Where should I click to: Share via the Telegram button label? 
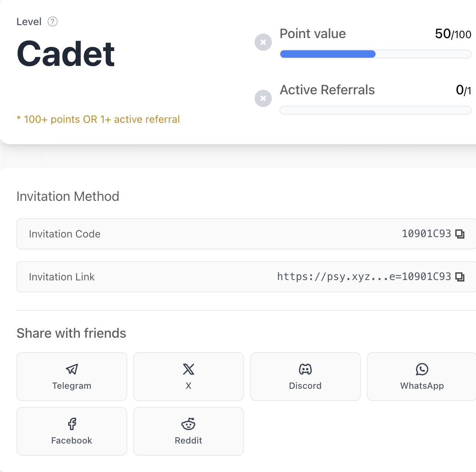[x=72, y=386]
